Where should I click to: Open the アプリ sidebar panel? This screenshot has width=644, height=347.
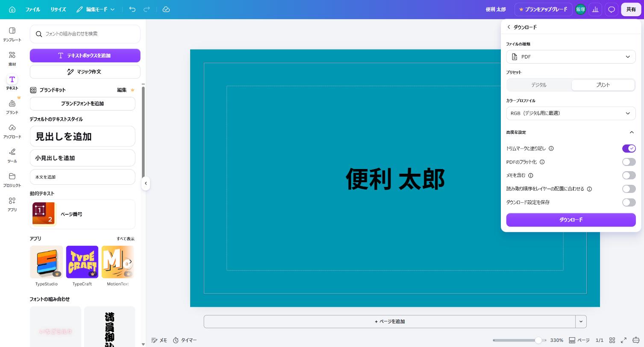point(12,204)
